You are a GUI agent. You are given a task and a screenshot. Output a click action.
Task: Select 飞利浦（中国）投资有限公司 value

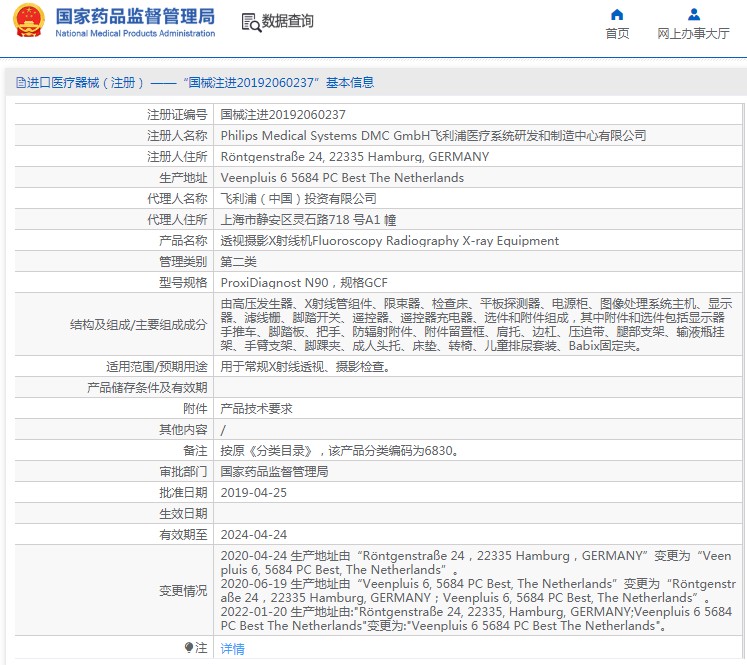pyautogui.click(x=298, y=199)
